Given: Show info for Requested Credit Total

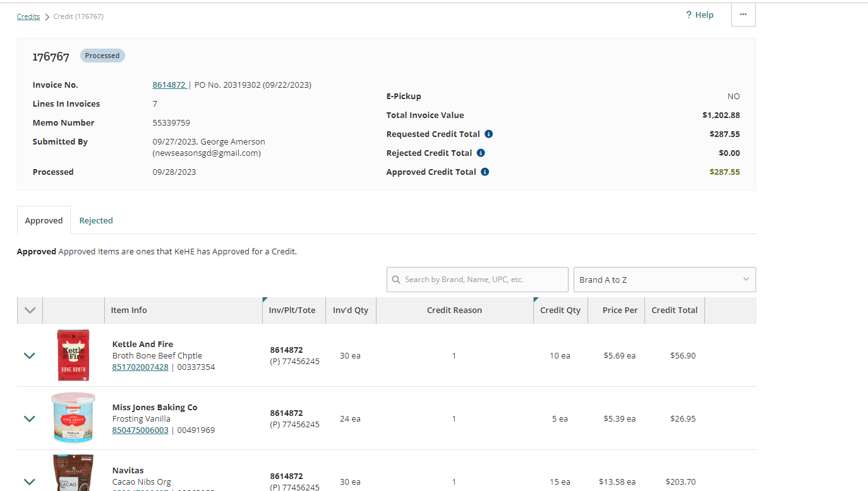Looking at the screenshot, I should click(x=488, y=134).
